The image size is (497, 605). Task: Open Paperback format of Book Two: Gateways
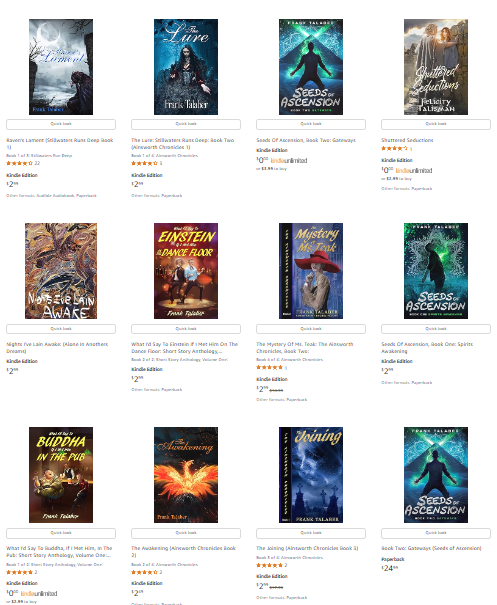393,559
